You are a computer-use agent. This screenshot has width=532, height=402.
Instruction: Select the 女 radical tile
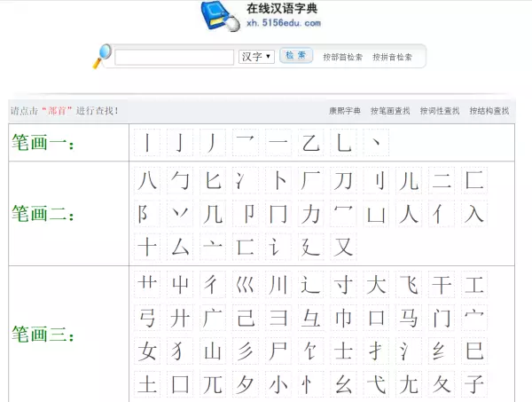click(147, 351)
